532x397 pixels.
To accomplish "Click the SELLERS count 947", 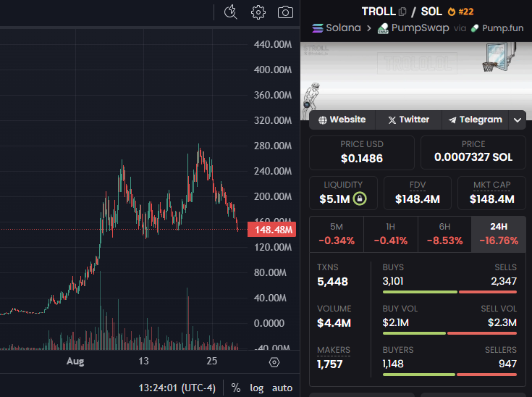I will coord(507,364).
